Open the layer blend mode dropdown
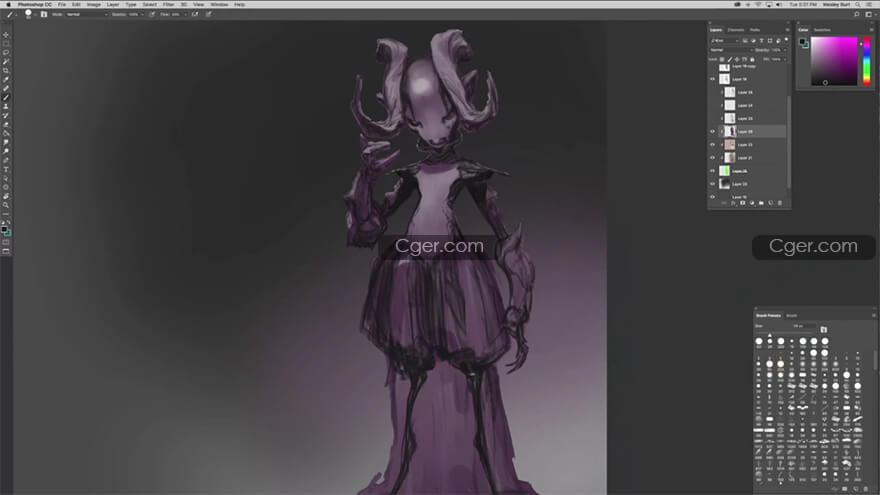Image resolution: width=880 pixels, height=495 pixels. 731,50
